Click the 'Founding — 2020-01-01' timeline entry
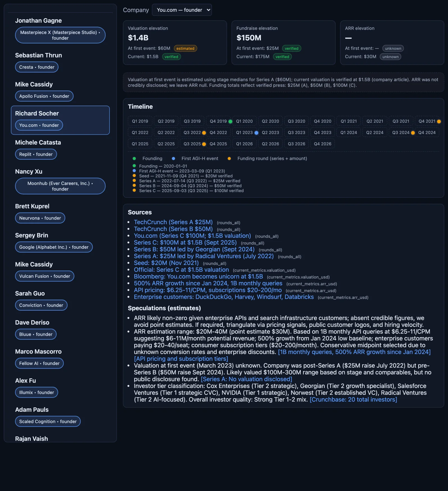The width and height of the screenshot is (448, 491). 163,166
